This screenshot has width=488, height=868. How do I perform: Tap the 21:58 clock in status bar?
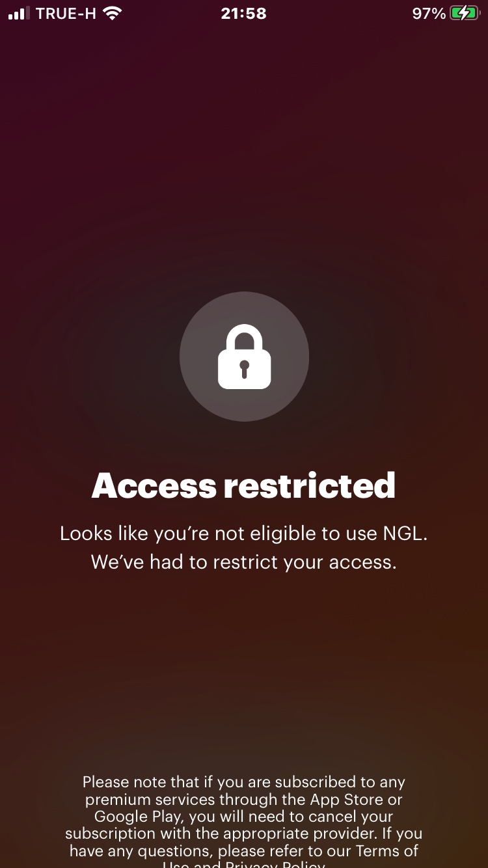243,14
